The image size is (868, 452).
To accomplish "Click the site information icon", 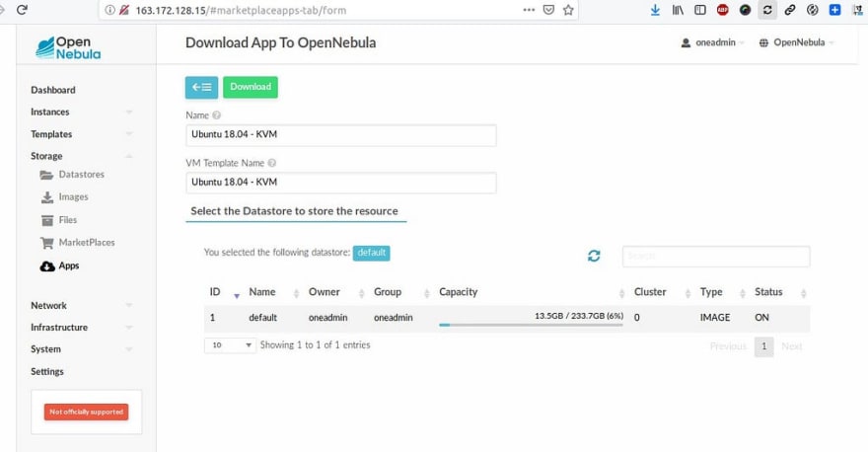I will pyautogui.click(x=109, y=10).
